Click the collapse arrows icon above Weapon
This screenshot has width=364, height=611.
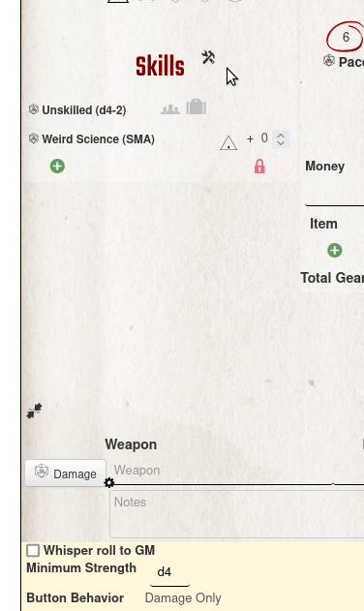(34, 411)
